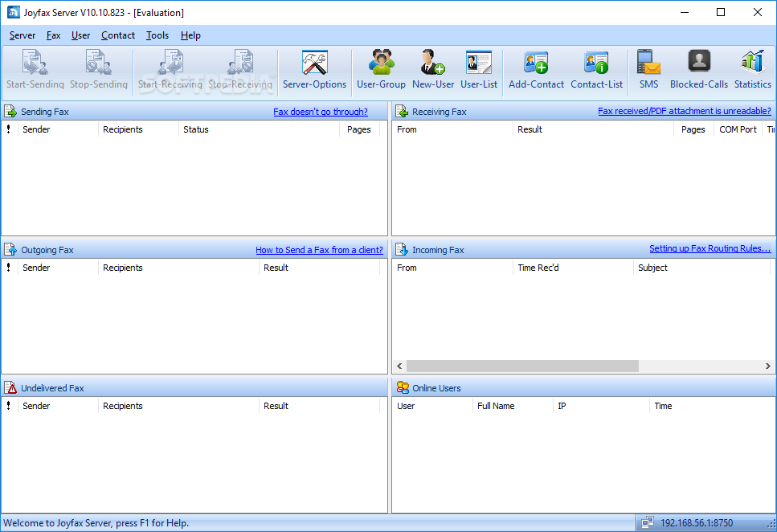777x532 pixels.
Task: Show the Blocked-Calls list
Action: [x=699, y=70]
